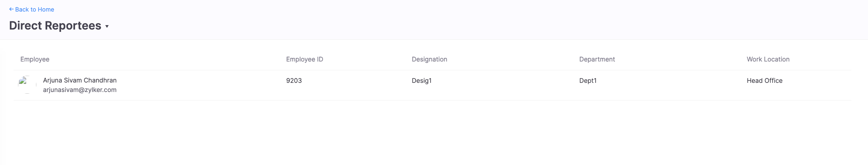Click the arjunasivam@zylker.com email address
Viewport: 868px width, 165px height.
80,90
